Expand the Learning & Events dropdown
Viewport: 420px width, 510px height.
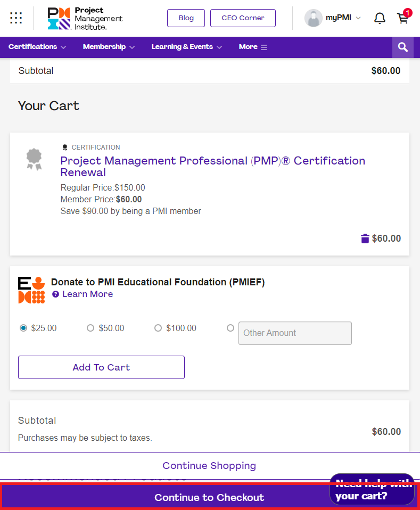coord(186,47)
